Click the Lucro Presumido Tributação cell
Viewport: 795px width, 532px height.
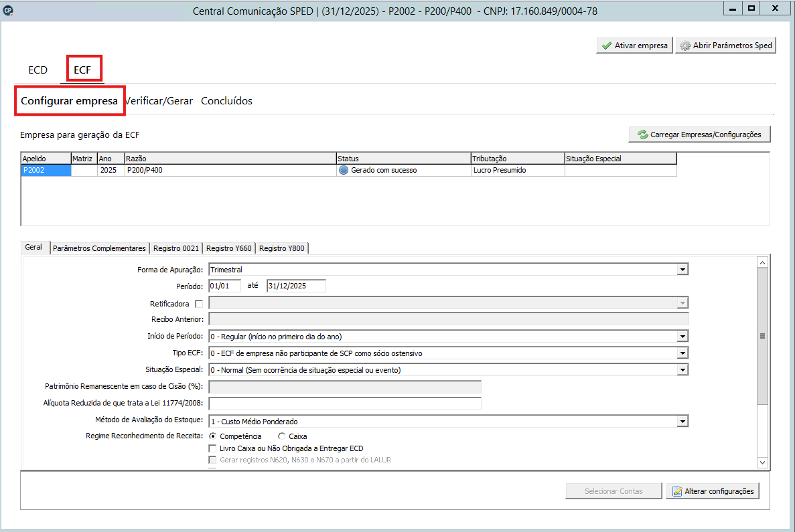coord(518,170)
